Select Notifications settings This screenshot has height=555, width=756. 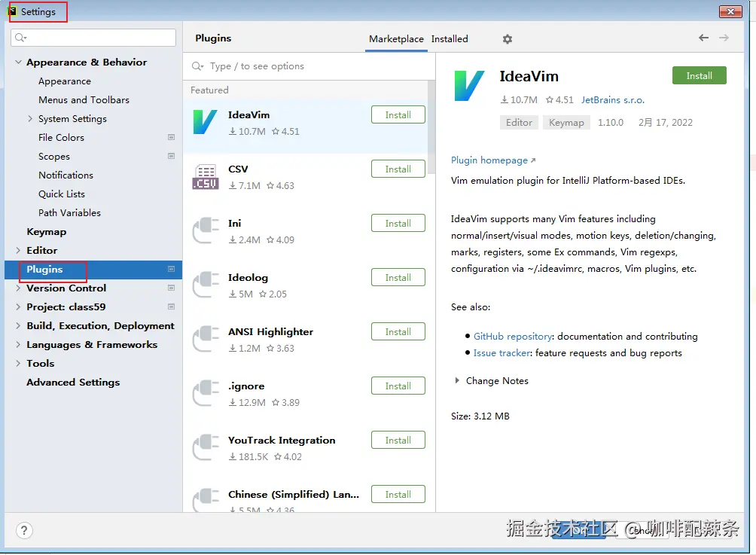tap(66, 175)
